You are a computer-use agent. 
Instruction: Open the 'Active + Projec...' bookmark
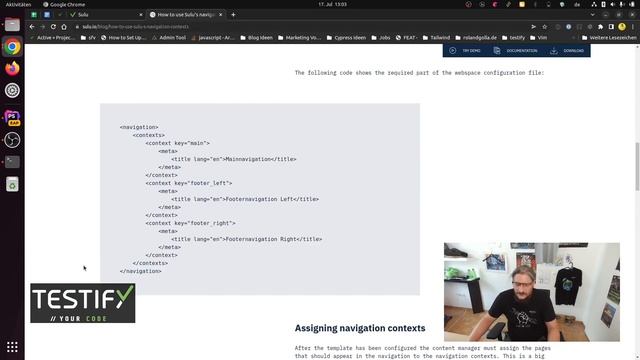coord(53,38)
